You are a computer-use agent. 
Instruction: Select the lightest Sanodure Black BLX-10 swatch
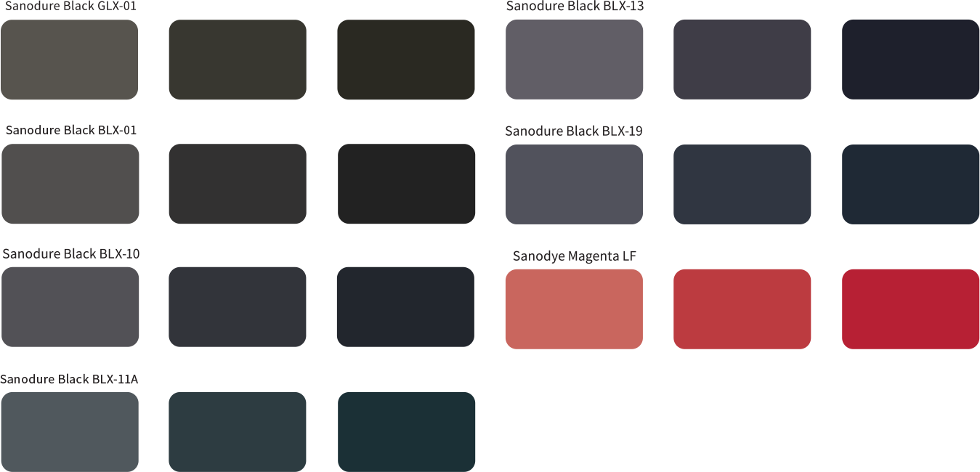70,306
